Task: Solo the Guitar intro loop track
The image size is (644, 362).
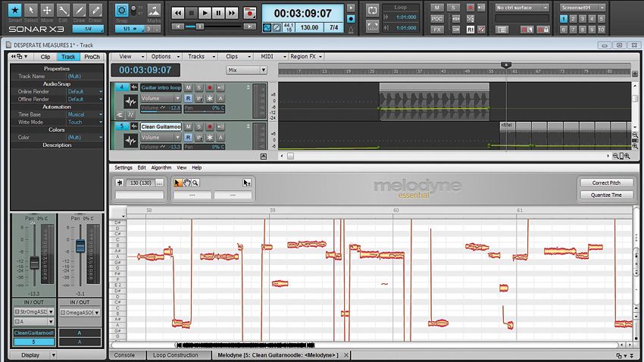Action: tap(199, 87)
